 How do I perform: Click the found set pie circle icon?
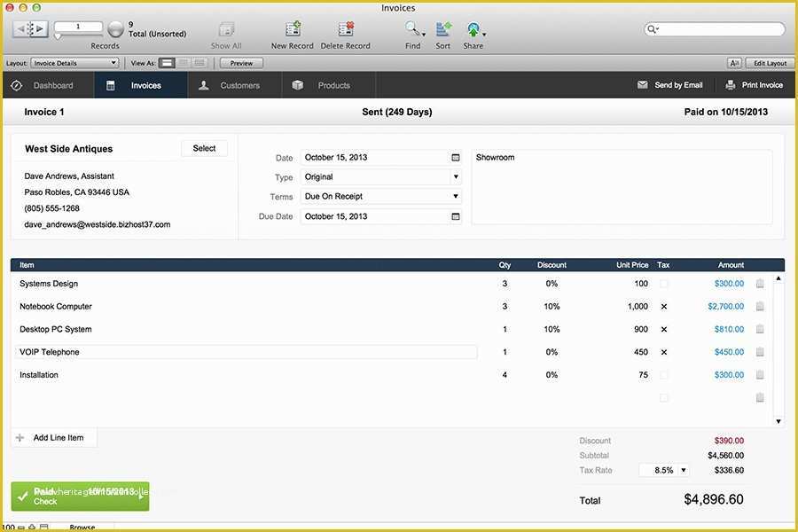pos(115,29)
